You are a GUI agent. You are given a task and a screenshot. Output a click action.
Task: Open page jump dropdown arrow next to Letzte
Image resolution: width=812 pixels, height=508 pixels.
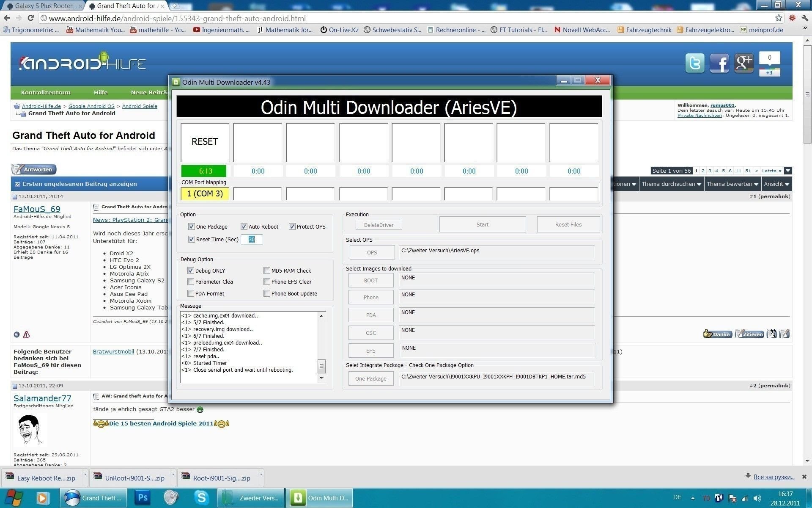788,171
